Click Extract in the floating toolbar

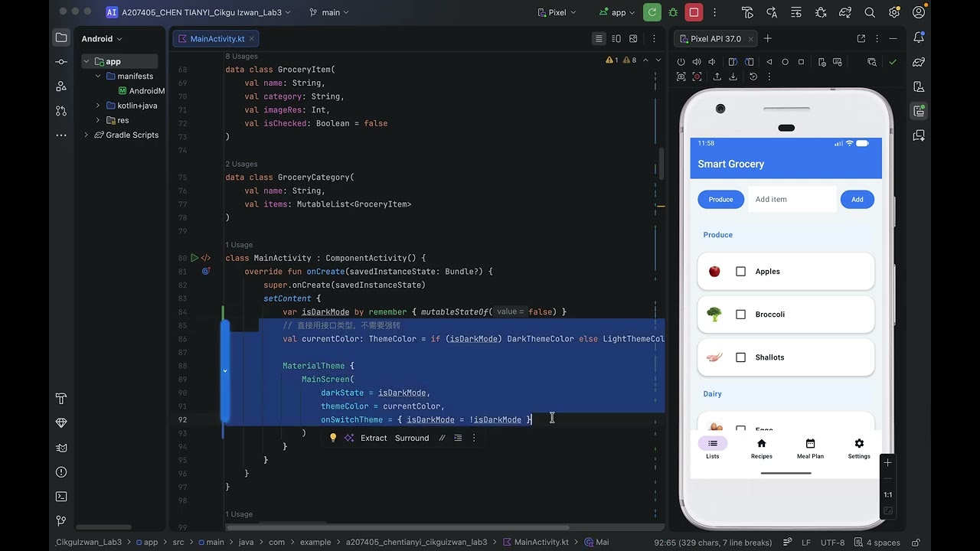(374, 438)
